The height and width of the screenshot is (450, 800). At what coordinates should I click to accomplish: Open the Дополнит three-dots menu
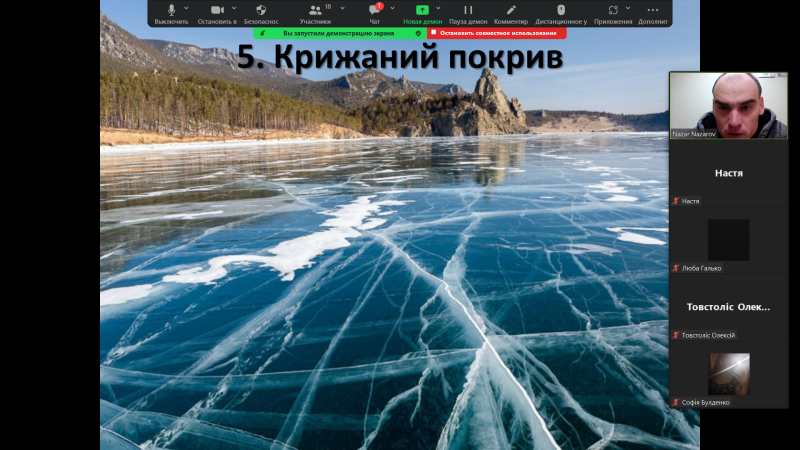653,10
